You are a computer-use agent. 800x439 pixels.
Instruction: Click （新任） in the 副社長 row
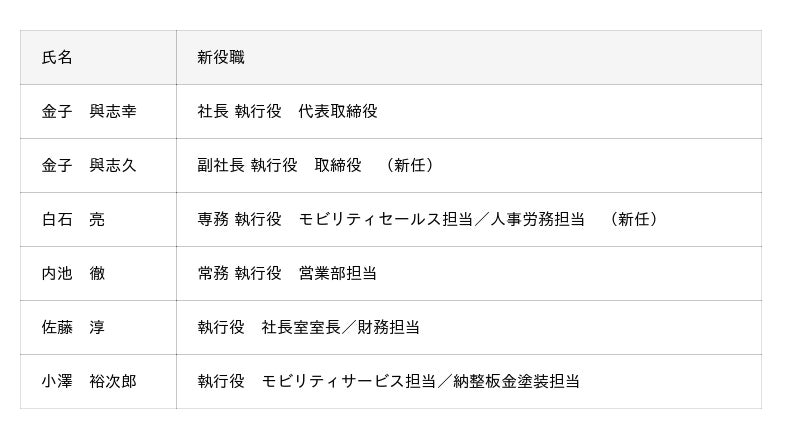[410, 166]
